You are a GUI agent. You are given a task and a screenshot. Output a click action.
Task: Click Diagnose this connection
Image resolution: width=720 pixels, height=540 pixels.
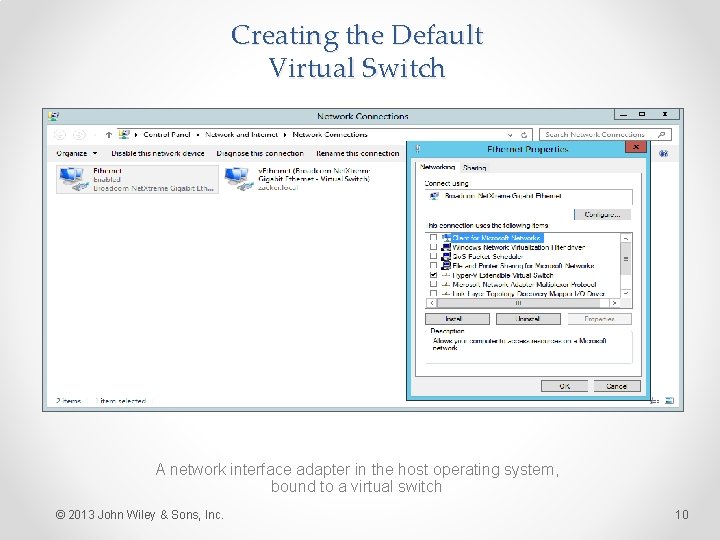[260, 153]
